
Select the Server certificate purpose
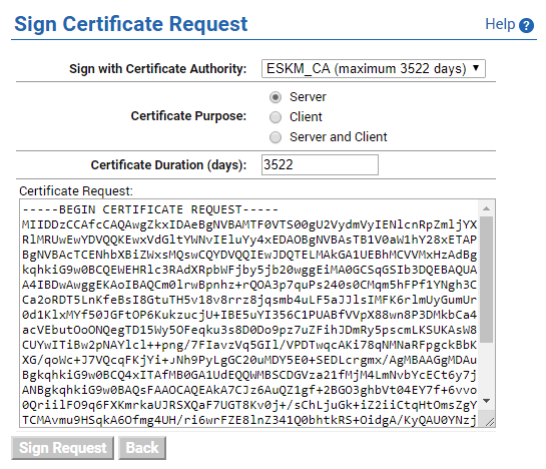pyautogui.click(x=275, y=97)
